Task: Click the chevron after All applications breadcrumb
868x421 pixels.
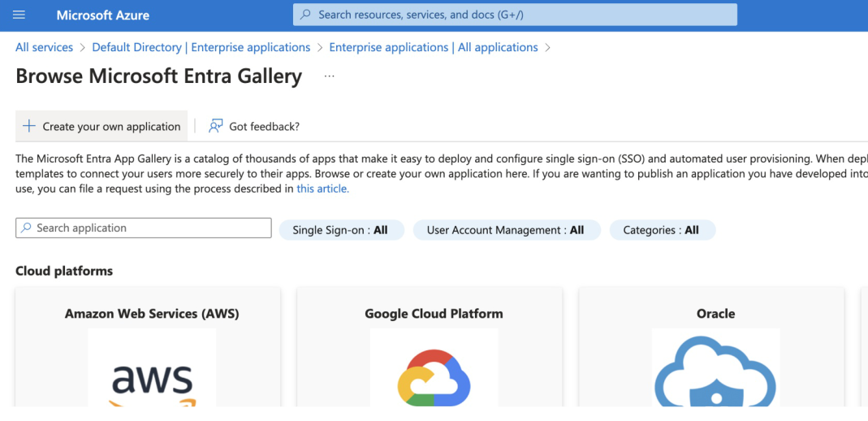Action: [547, 48]
